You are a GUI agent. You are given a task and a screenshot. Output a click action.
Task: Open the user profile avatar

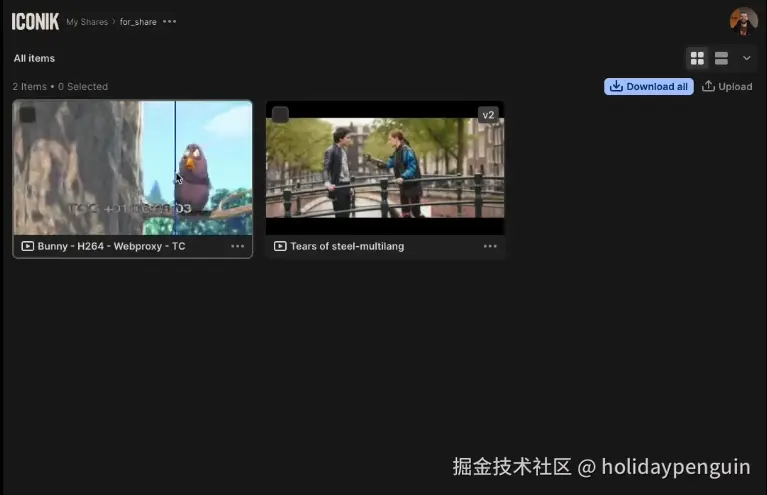click(744, 21)
